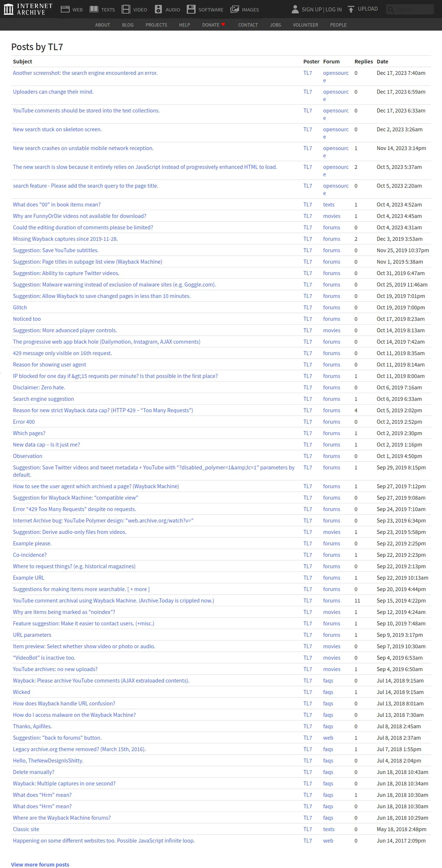This screenshot has height=868, width=442.
Task: Open 'Reason for showing user agent' post
Action: 49,365
